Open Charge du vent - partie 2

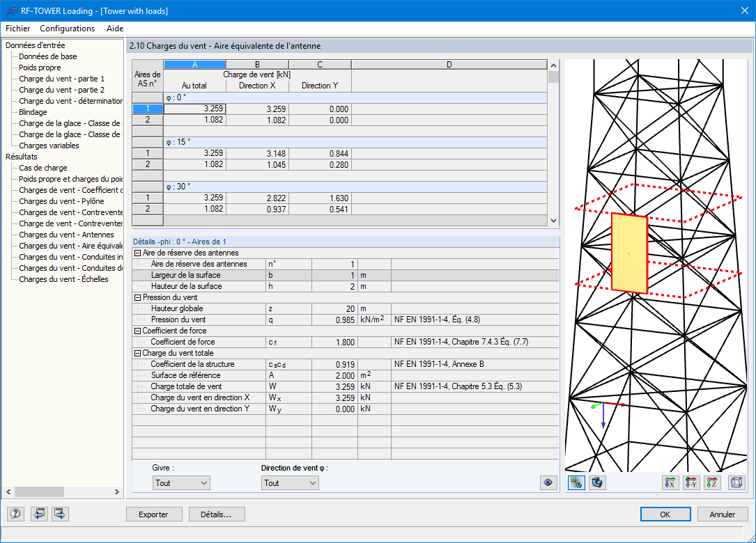61,90
